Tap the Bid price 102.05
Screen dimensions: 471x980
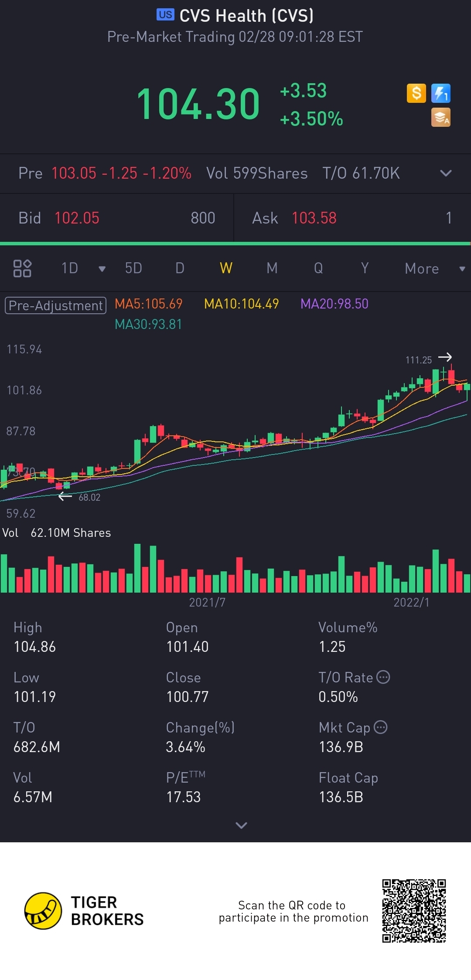[x=77, y=218]
